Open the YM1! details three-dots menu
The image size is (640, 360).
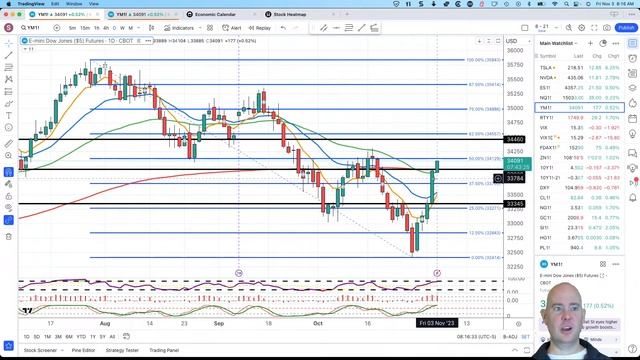(616, 264)
